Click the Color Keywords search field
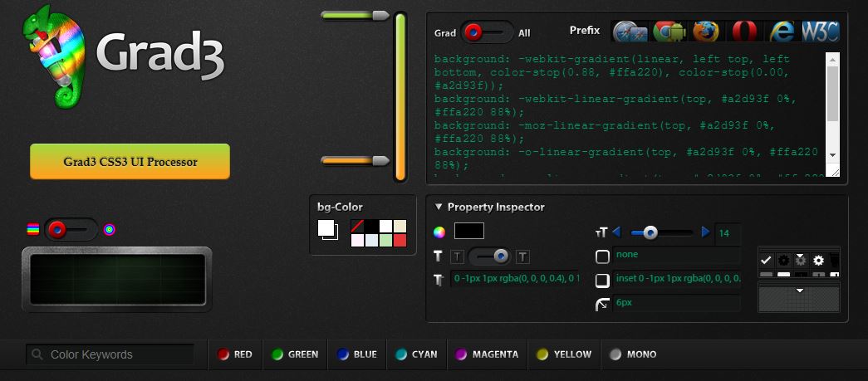Image resolution: width=868 pixels, height=381 pixels. (x=110, y=354)
